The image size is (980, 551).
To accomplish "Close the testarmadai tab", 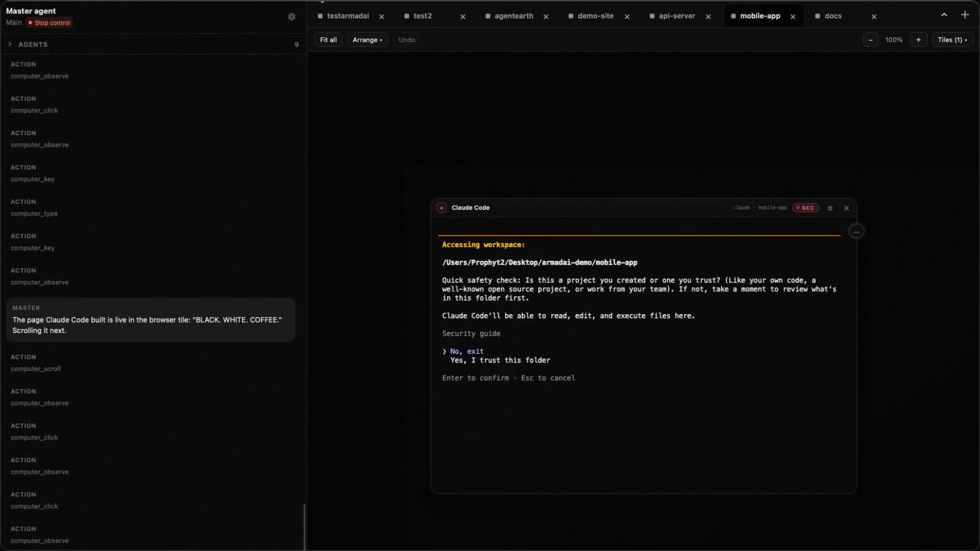I will coord(382,17).
